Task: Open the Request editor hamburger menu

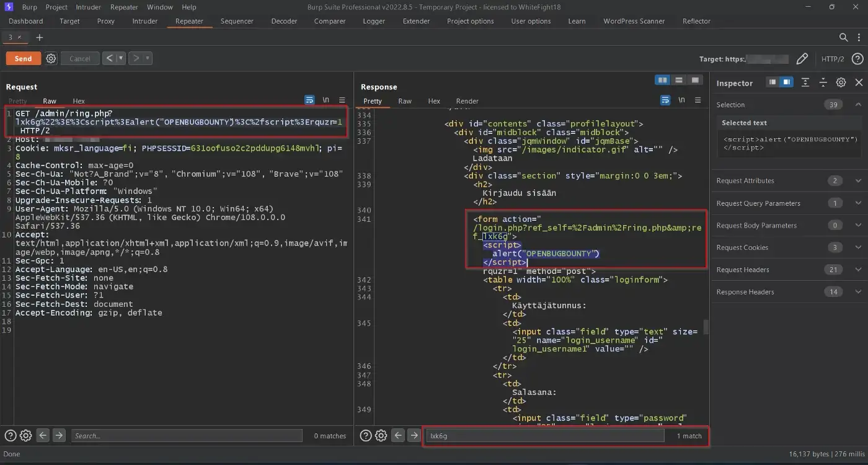Action: pyautogui.click(x=342, y=100)
